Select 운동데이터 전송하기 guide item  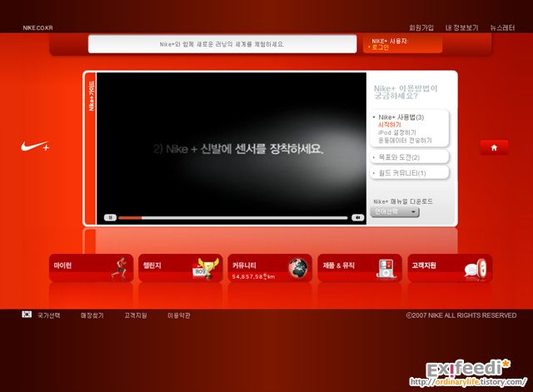[x=405, y=141]
